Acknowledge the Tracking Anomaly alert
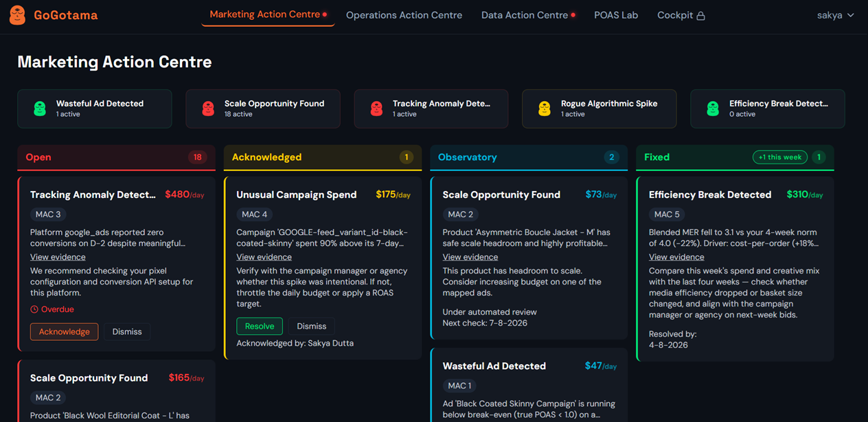This screenshot has width=868, height=422. click(64, 332)
